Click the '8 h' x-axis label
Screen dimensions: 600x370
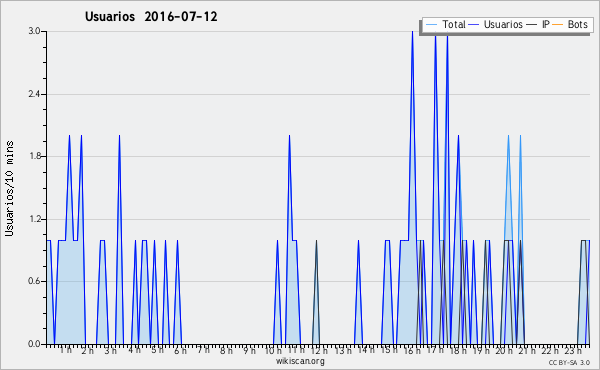pos(226,351)
